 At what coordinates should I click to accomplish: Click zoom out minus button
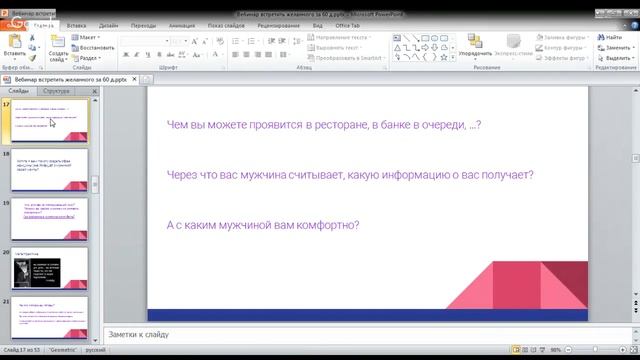[568, 350]
